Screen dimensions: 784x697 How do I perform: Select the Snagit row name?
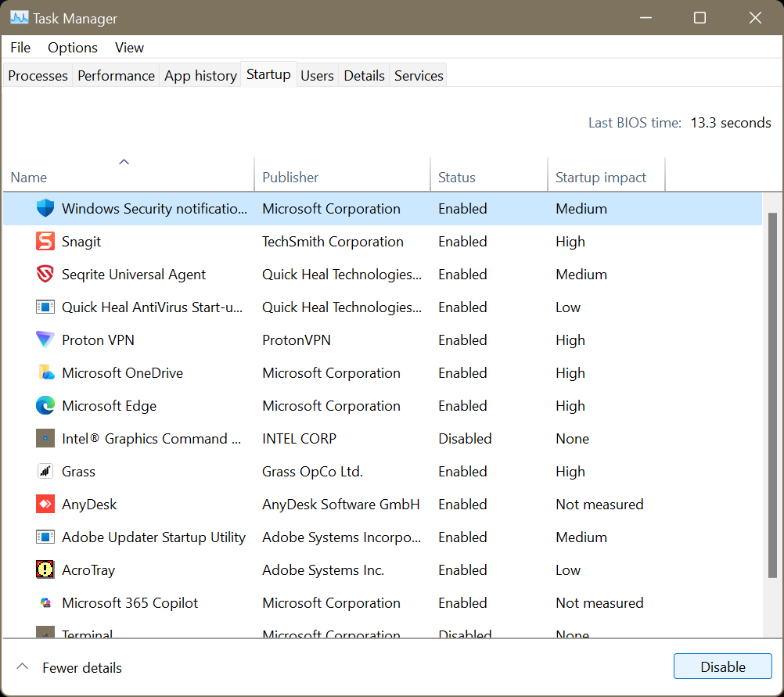(x=81, y=242)
